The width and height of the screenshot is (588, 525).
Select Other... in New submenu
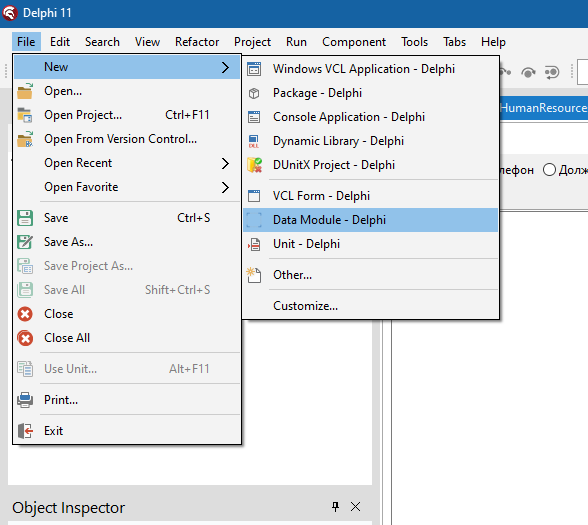(x=370, y=275)
